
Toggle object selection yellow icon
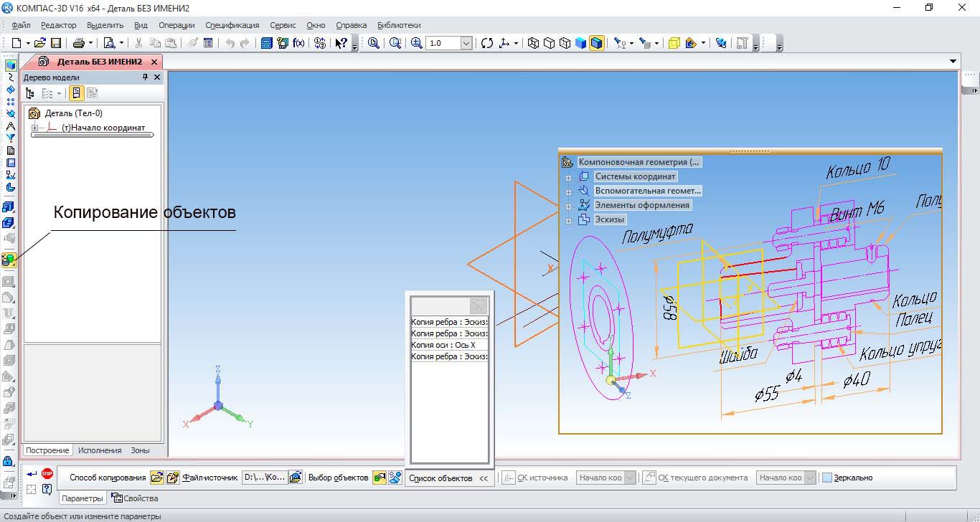point(380,478)
